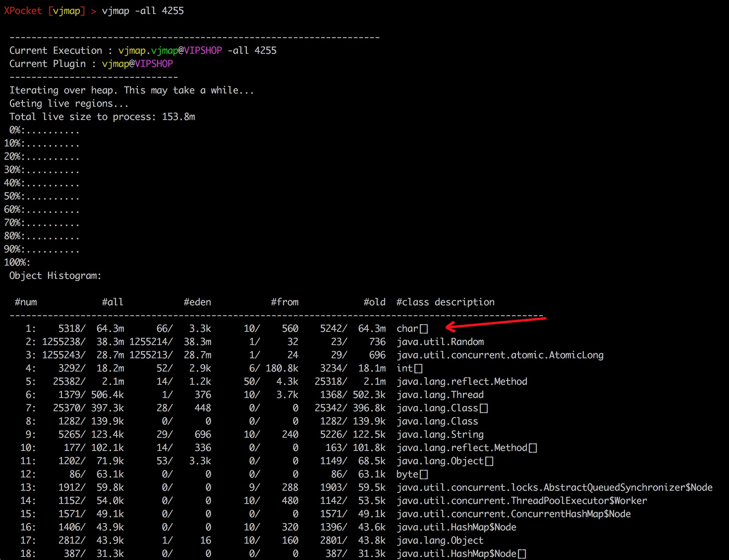The image size is (729, 560).
Task: Click the AtomicLong class entry
Action: [500, 355]
